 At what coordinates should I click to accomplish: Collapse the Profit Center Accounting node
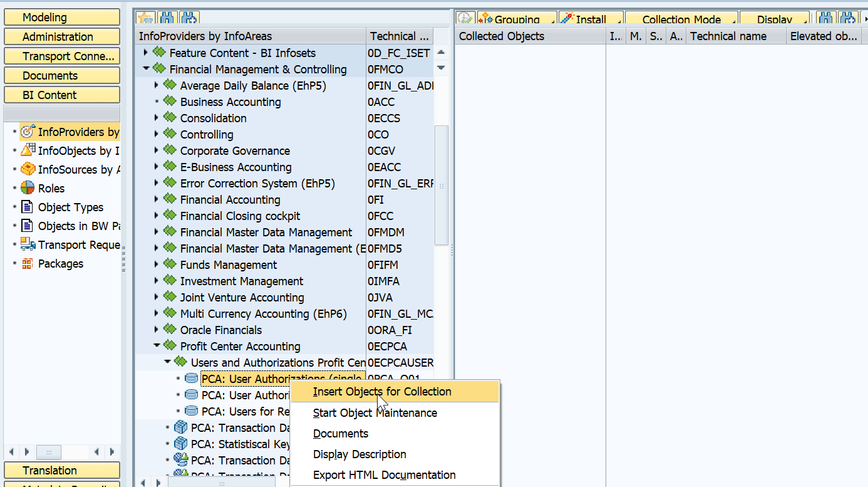coord(157,346)
